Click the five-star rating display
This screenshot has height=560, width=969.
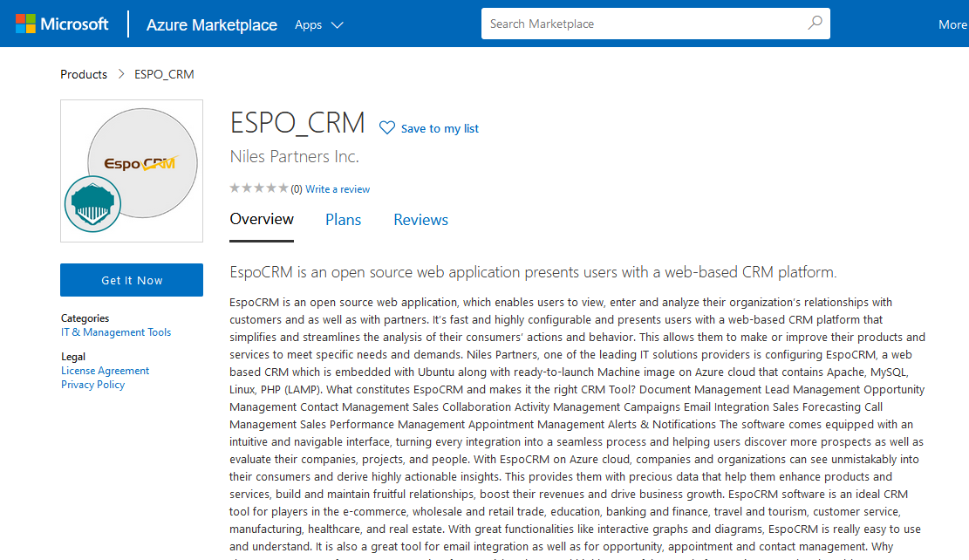[259, 188]
